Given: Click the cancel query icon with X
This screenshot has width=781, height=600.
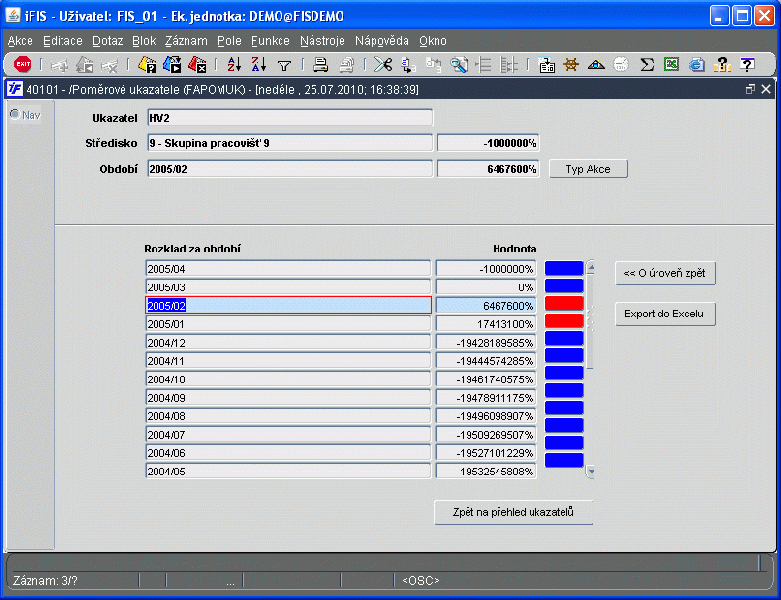Looking at the screenshot, I should [197, 64].
